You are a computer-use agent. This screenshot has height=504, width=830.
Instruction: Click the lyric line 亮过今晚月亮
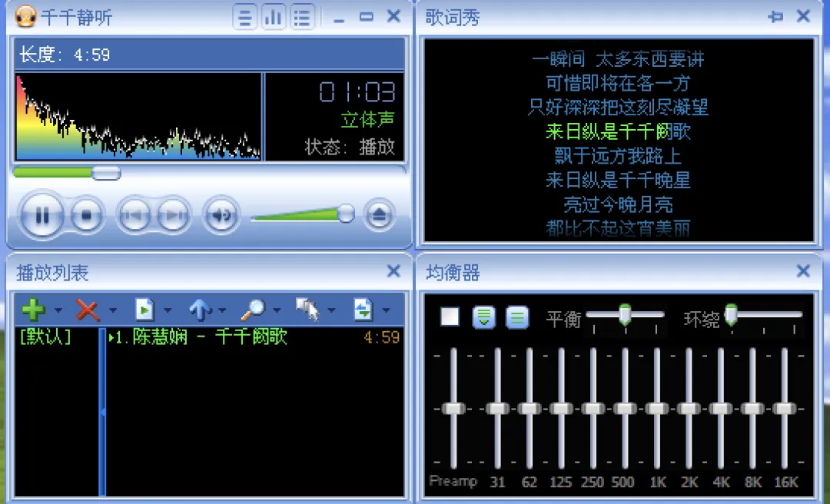pos(618,204)
